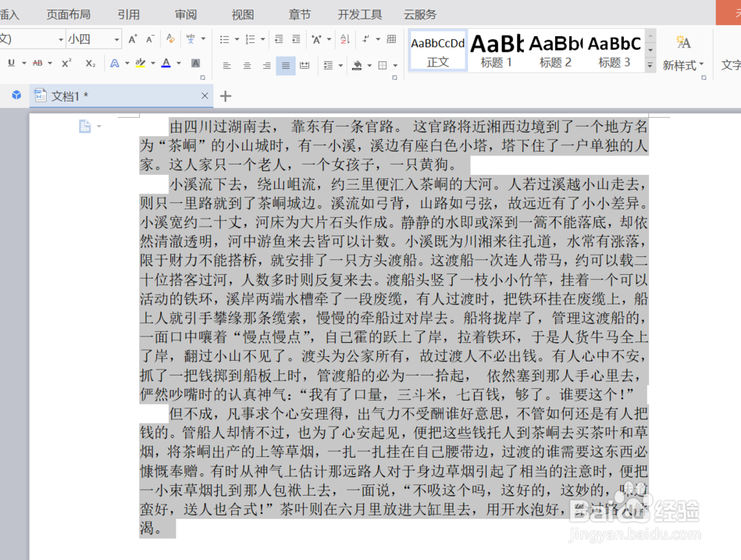Switch to the 文档1 document tab
Screen dimensions: 741x560
pos(122,96)
